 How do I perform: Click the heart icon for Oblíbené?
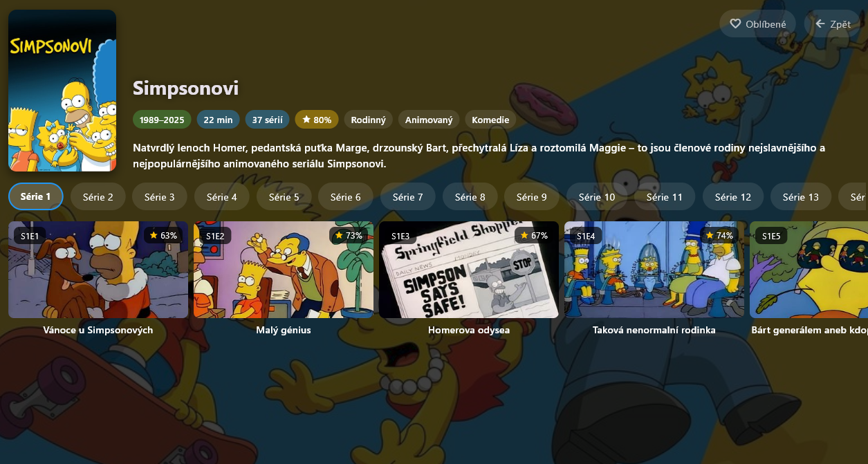pos(735,24)
